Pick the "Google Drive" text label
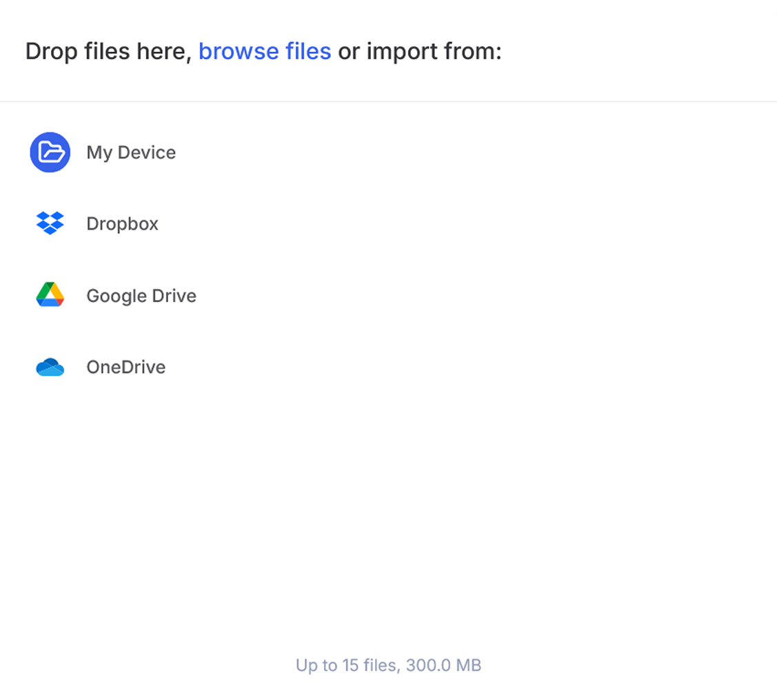 pos(141,296)
